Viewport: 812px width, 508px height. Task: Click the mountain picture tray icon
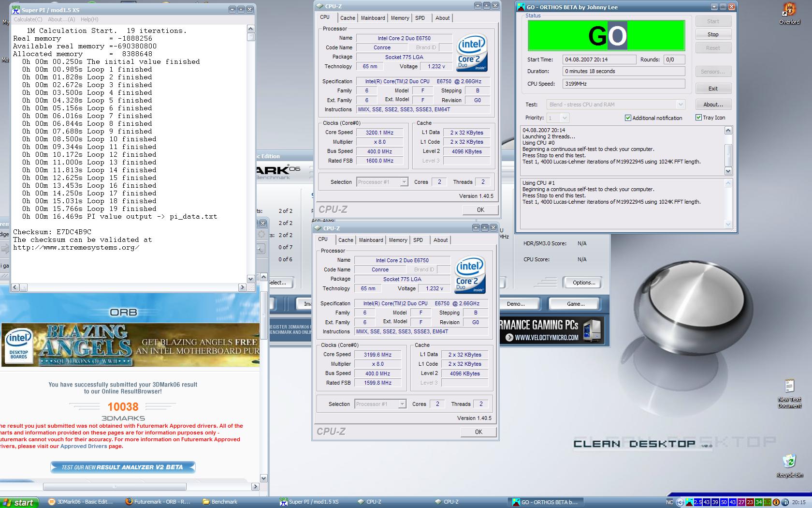(689, 502)
